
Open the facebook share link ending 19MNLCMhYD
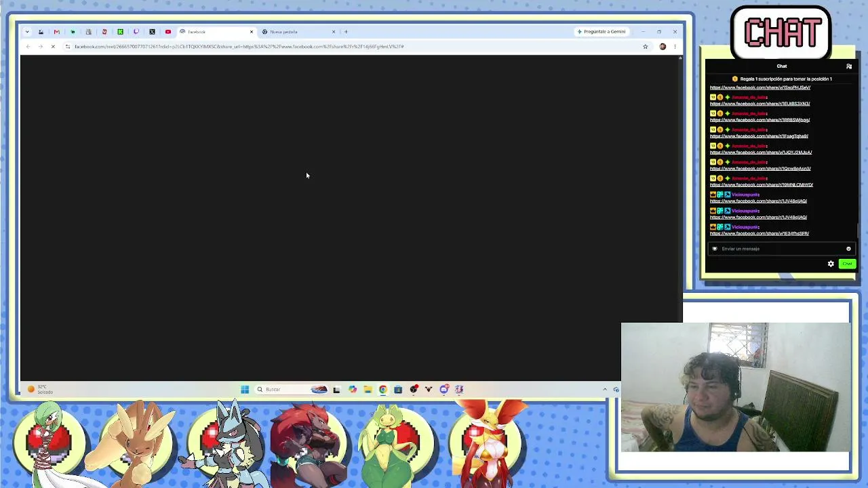pyautogui.click(x=762, y=185)
